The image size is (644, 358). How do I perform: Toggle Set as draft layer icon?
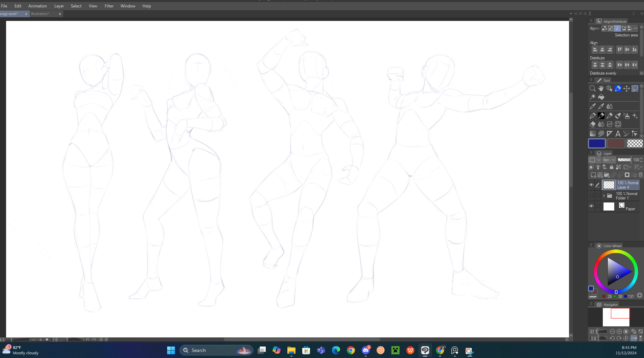pos(604,167)
